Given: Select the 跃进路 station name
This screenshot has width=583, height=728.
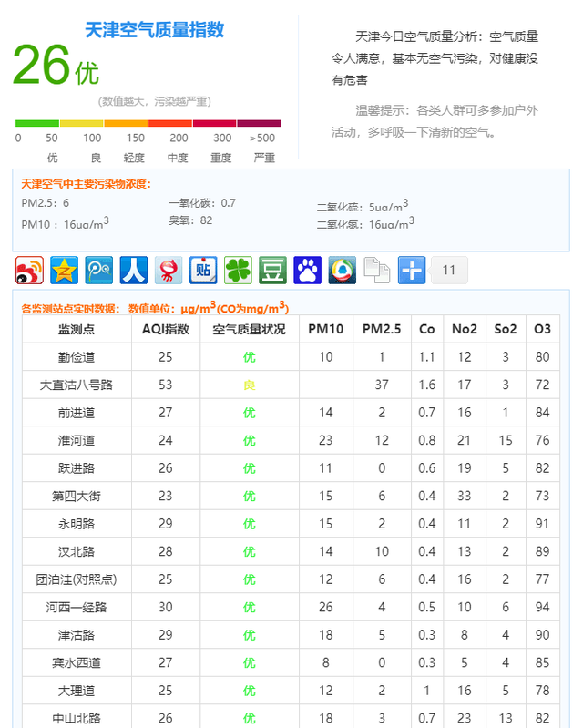Looking at the screenshot, I should tap(77, 468).
